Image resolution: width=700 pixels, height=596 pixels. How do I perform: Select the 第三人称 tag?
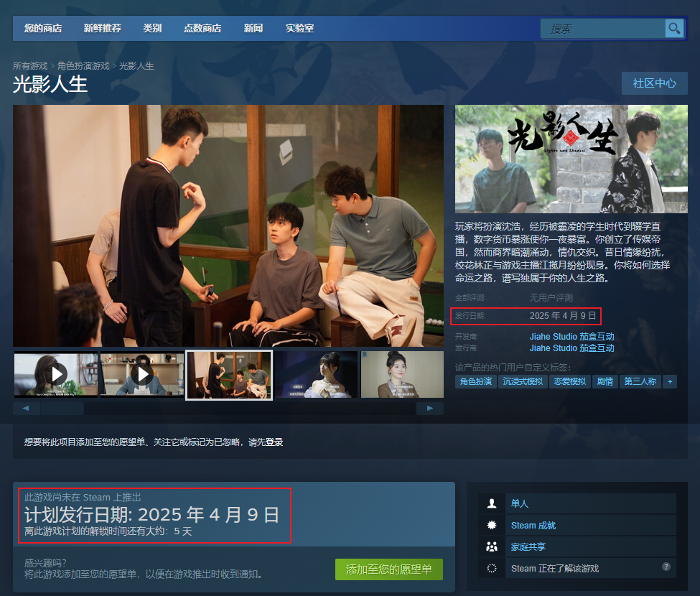click(640, 382)
